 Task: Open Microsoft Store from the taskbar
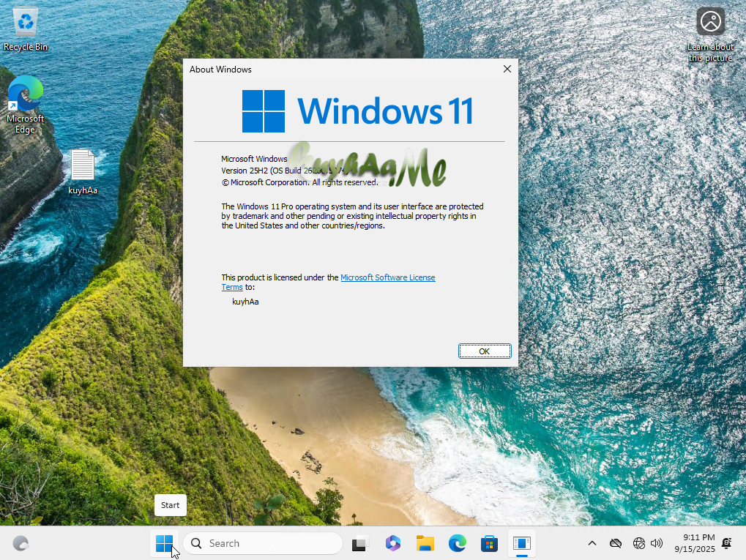pyautogui.click(x=489, y=543)
